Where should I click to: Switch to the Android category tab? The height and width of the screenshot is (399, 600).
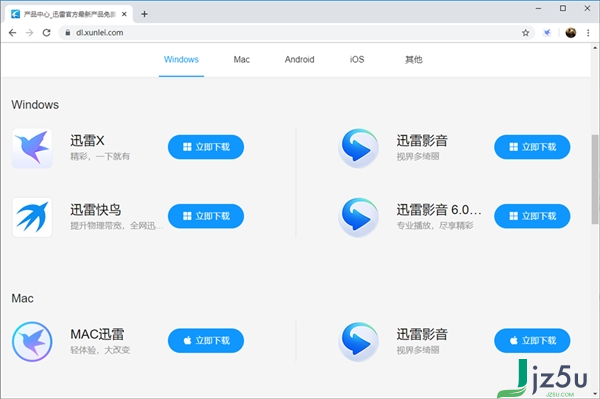pyautogui.click(x=300, y=60)
